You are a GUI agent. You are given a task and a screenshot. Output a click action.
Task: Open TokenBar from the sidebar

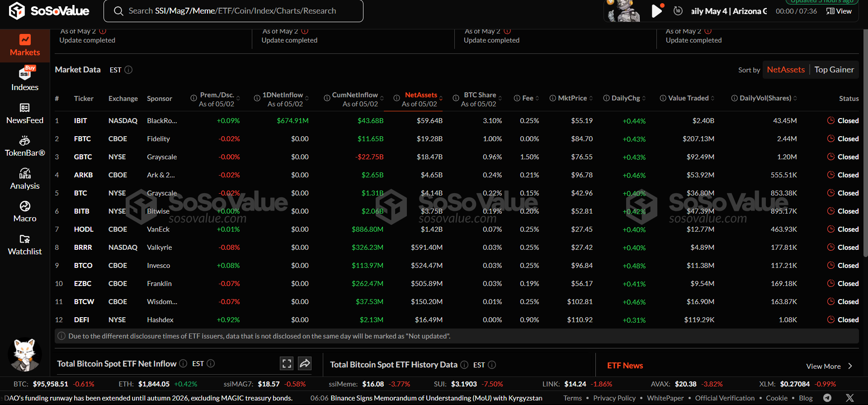(25, 146)
